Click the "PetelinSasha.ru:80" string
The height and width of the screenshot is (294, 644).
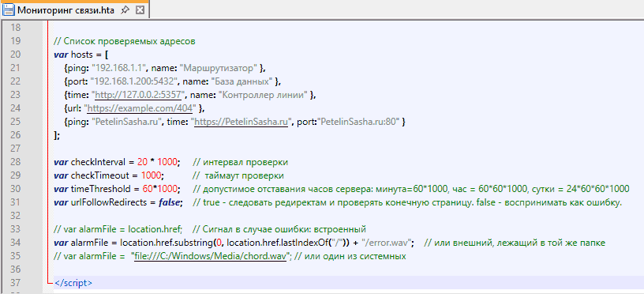point(359,122)
